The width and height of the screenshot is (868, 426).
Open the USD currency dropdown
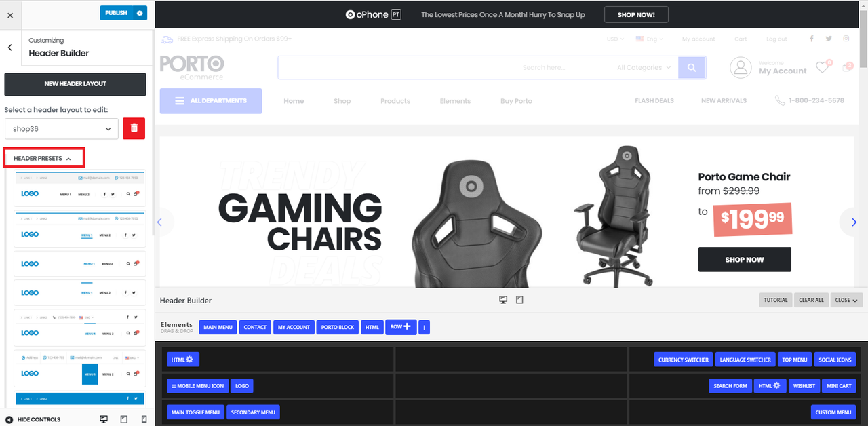pos(615,39)
